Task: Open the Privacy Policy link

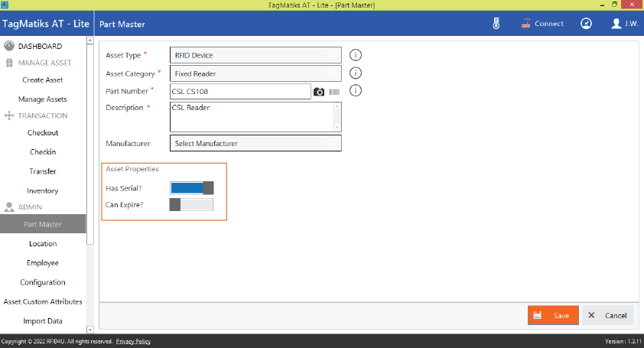Action: point(133,341)
